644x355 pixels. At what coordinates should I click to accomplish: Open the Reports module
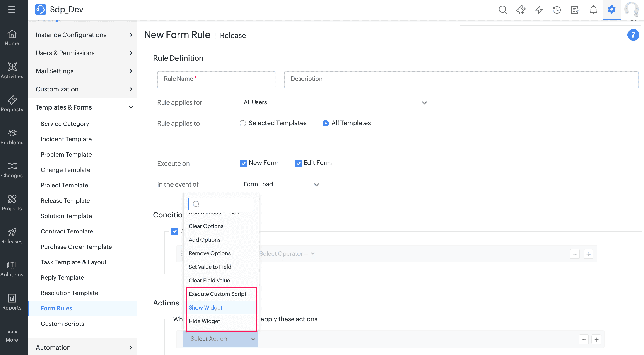click(x=12, y=302)
